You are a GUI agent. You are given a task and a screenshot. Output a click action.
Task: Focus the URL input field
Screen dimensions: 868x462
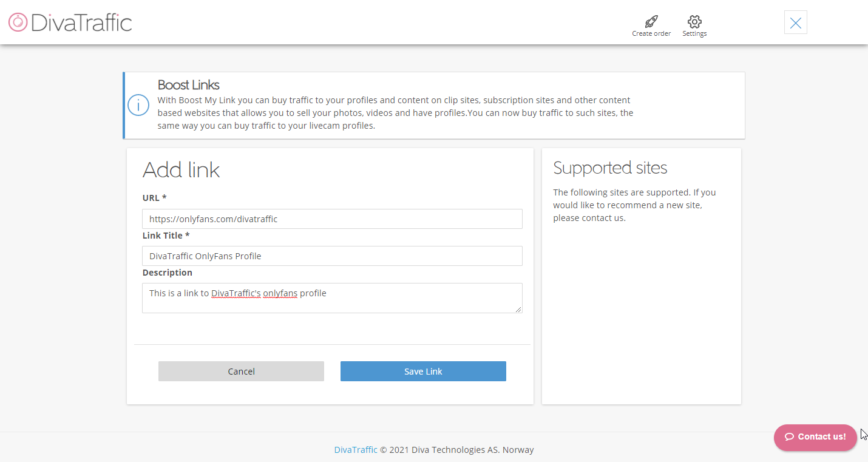point(332,219)
